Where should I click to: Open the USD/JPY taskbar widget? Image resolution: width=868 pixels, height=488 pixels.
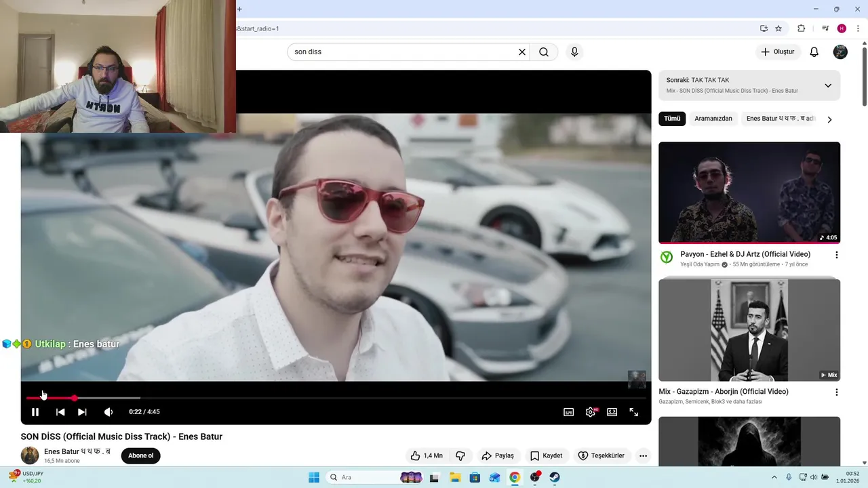(x=24, y=477)
